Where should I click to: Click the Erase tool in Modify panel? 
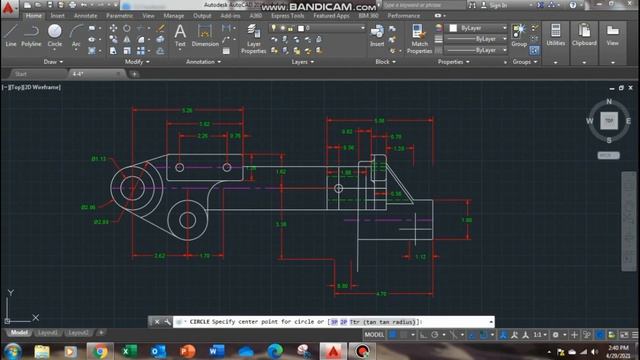tap(161, 28)
